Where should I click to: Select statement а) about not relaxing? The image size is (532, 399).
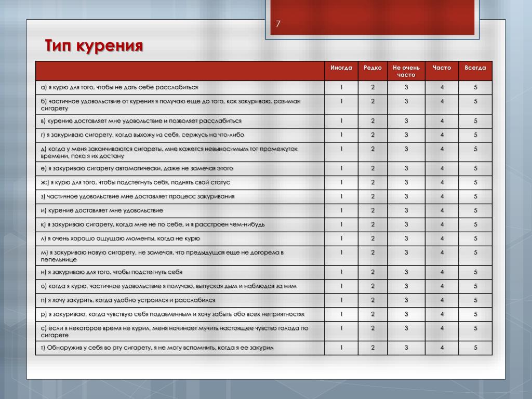pos(119,87)
